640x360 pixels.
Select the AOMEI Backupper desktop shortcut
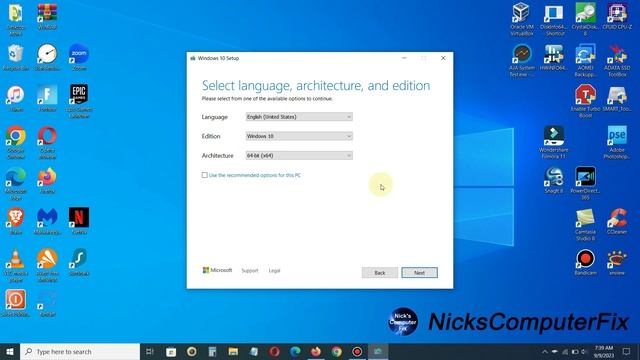click(x=585, y=60)
